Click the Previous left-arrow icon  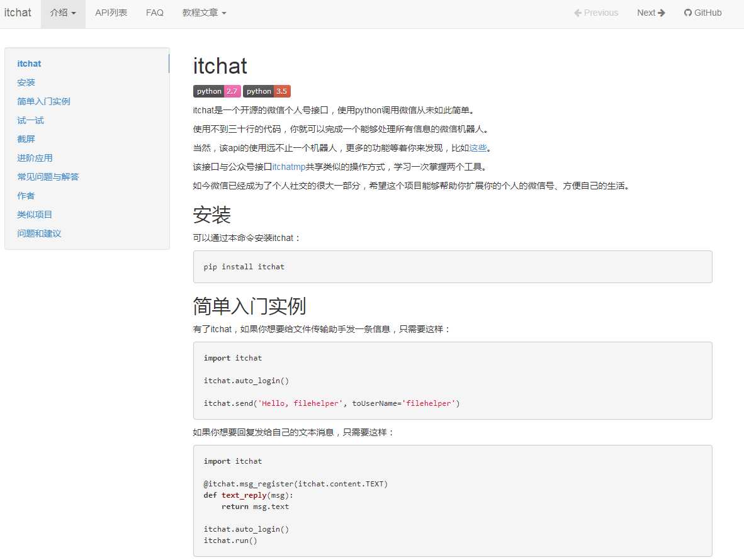[x=577, y=13]
